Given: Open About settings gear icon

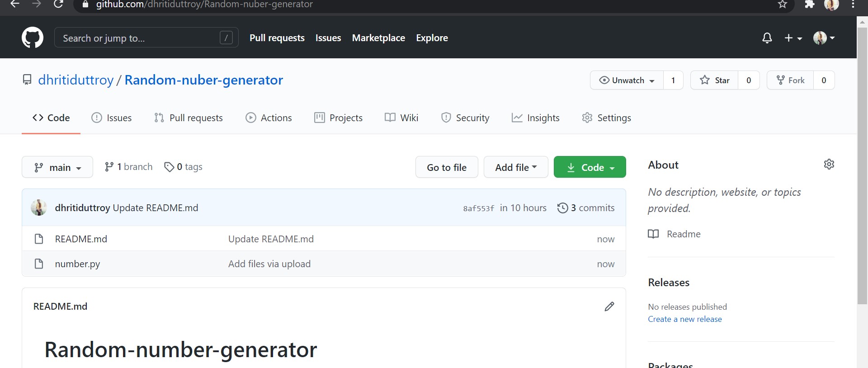Looking at the screenshot, I should (x=829, y=164).
